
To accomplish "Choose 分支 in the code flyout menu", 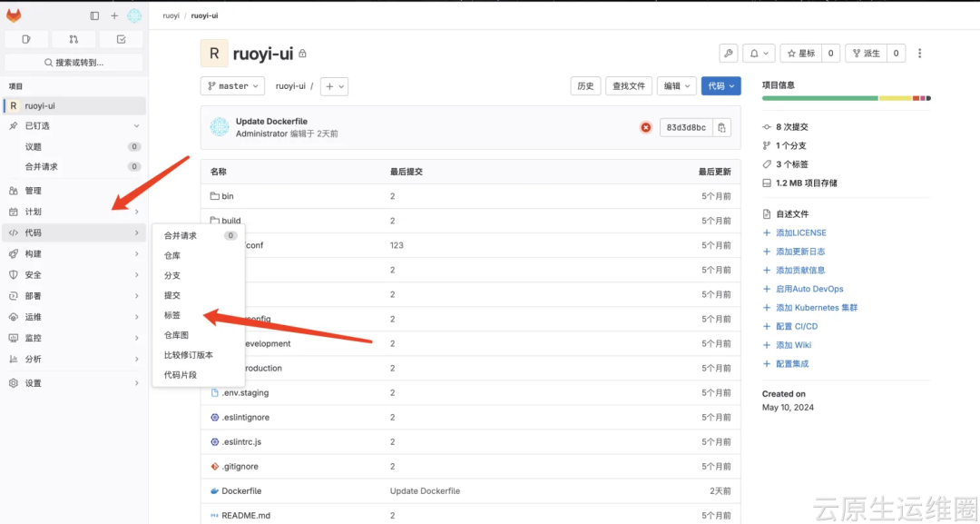I will (200, 276).
